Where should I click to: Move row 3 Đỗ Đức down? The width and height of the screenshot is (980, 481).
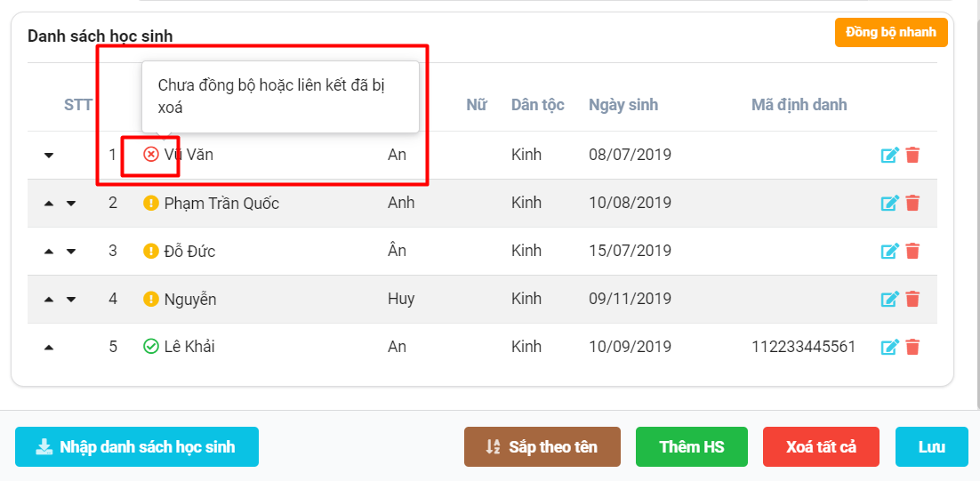point(71,252)
